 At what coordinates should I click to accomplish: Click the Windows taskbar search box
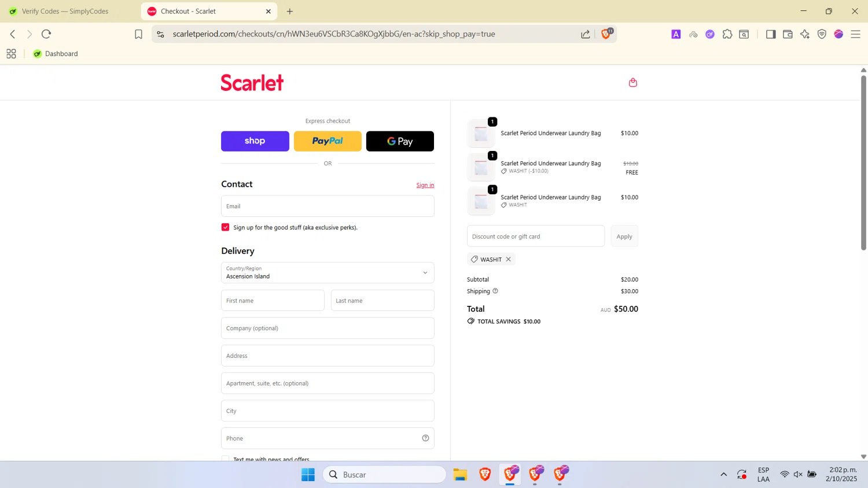click(x=385, y=475)
